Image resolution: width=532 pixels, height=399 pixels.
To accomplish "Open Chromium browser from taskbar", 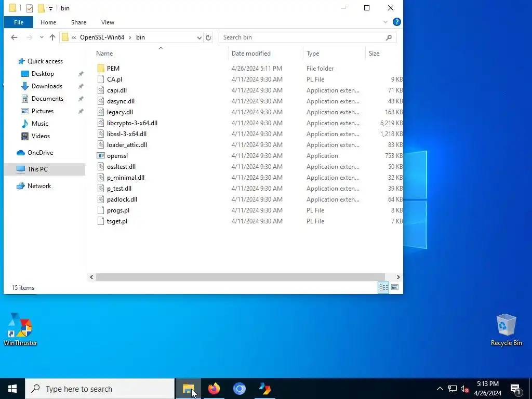I will [239, 389].
